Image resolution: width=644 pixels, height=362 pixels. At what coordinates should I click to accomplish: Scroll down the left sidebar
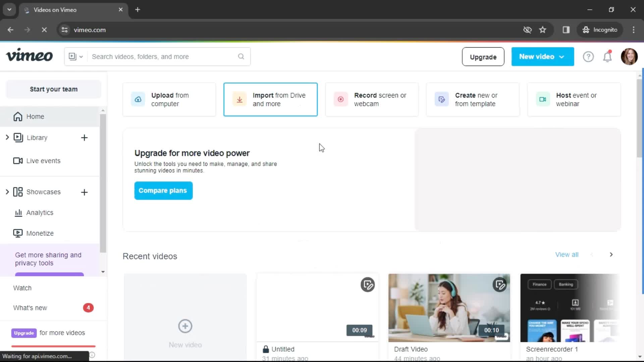coord(103,271)
